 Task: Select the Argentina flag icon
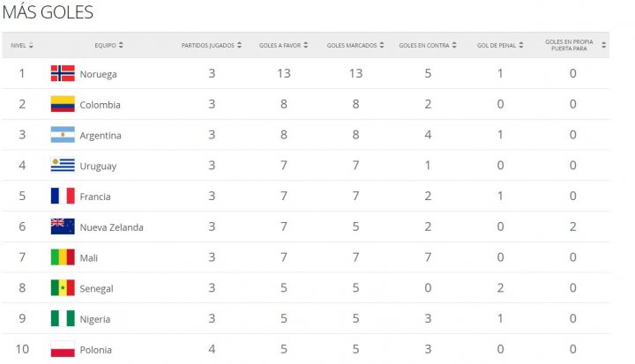(63, 135)
